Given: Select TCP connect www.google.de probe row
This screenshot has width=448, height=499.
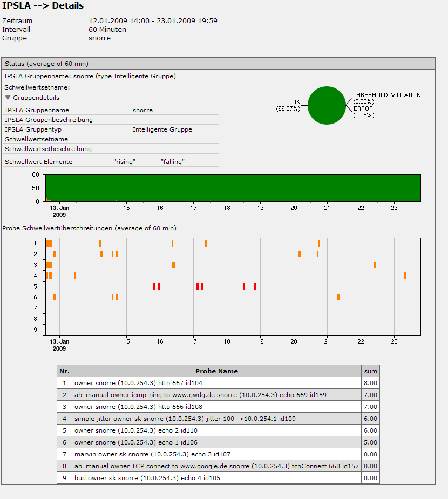Looking at the screenshot, I should 216,466.
